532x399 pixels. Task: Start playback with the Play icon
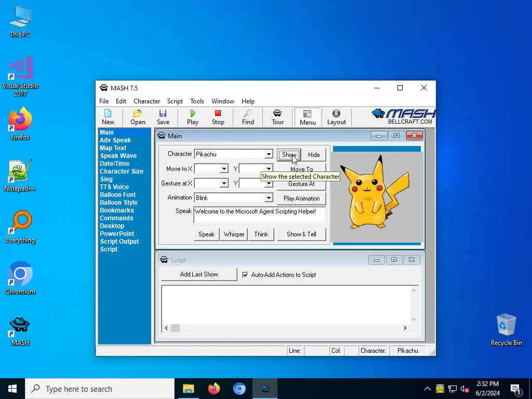point(192,117)
